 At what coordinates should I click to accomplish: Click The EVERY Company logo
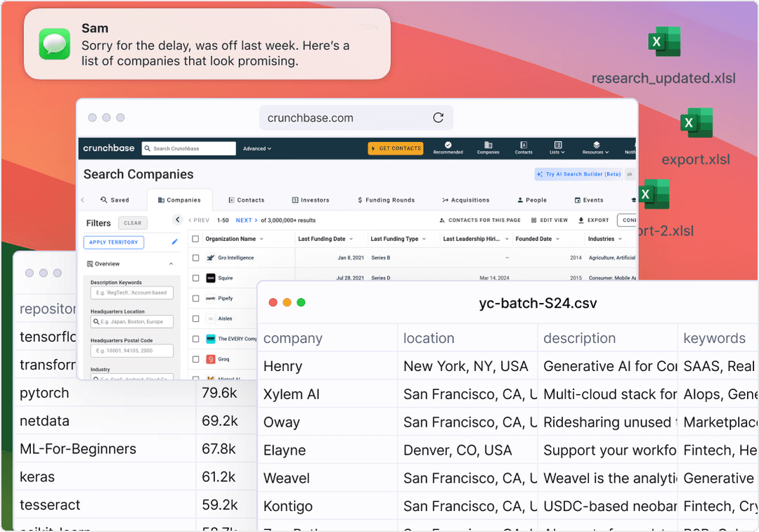pyautogui.click(x=211, y=339)
